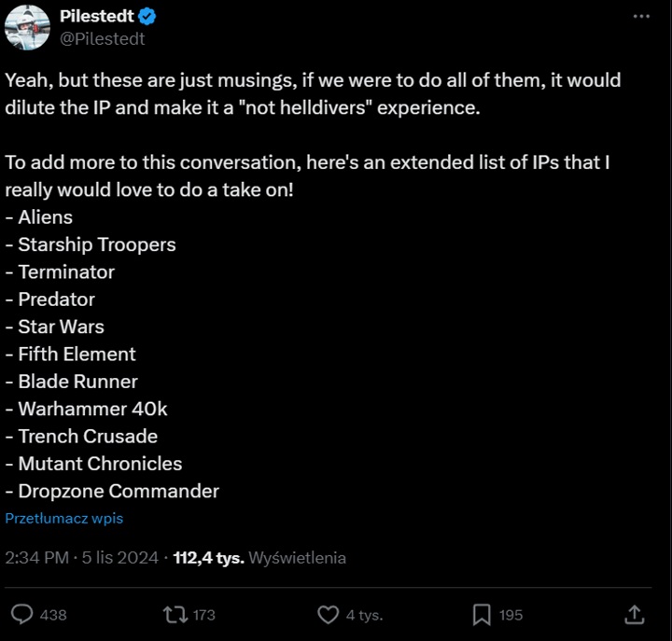Open the @Pilestedt handle link
672x641 pixels.
click(103, 39)
